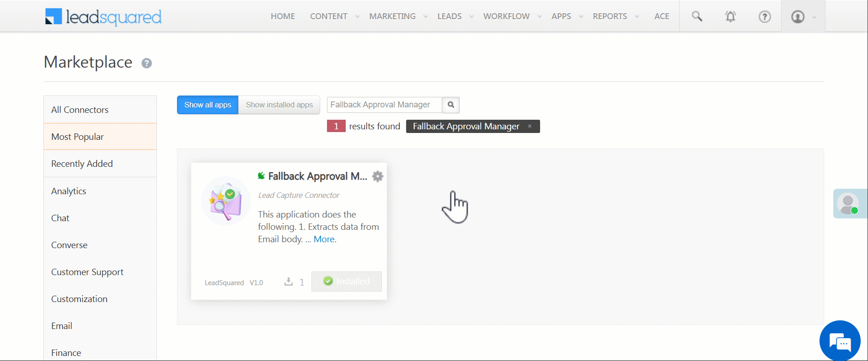Click the download count icon on card
The image size is (868, 361).
click(288, 281)
